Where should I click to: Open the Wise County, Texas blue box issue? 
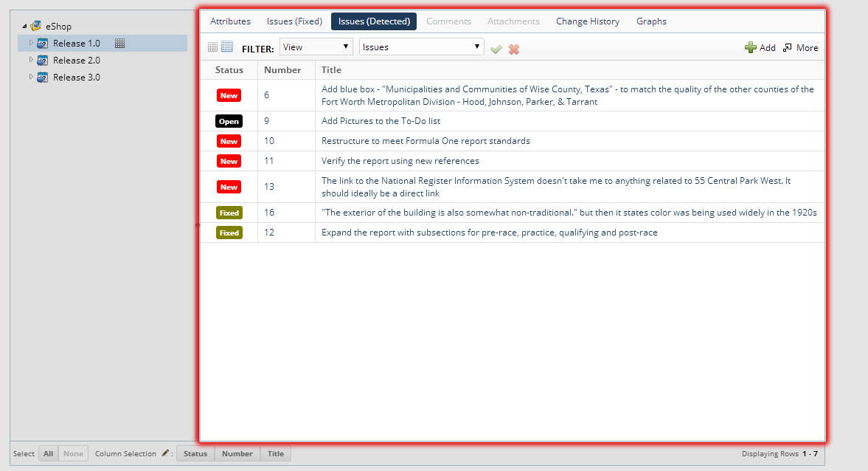[567, 95]
